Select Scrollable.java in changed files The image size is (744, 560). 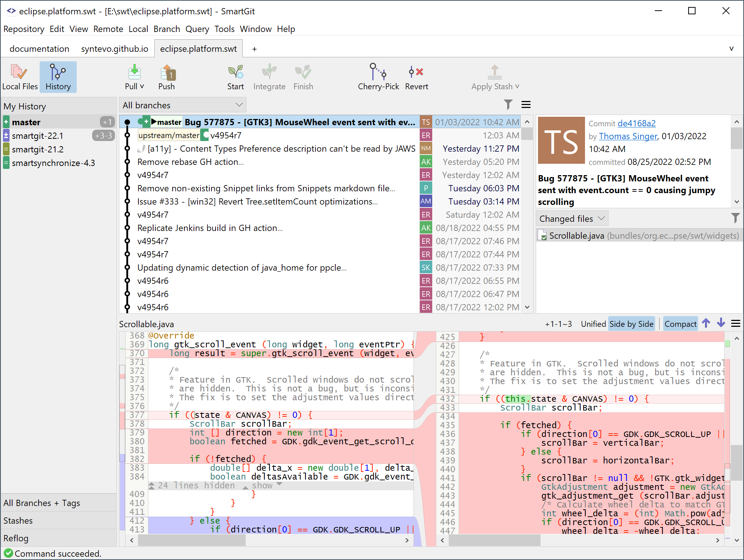(639, 236)
